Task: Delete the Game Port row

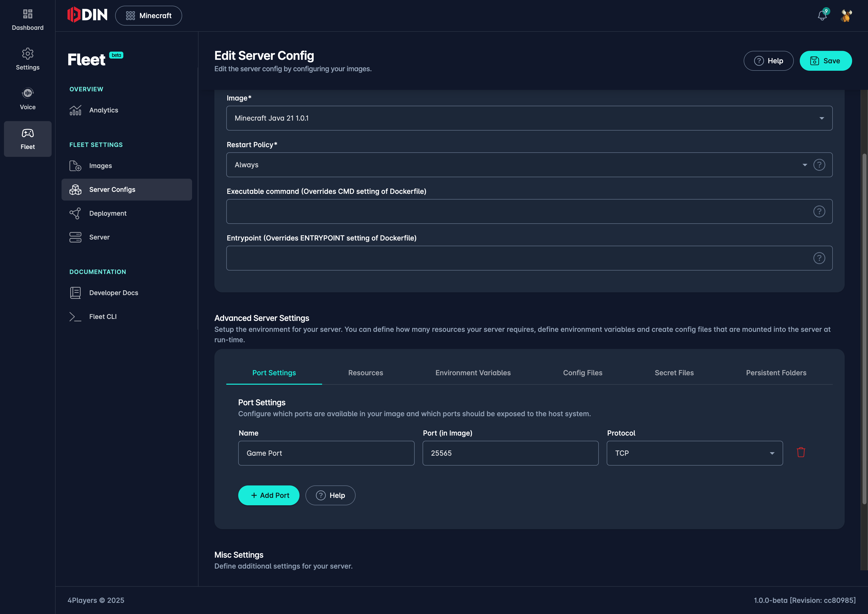Action: click(801, 453)
